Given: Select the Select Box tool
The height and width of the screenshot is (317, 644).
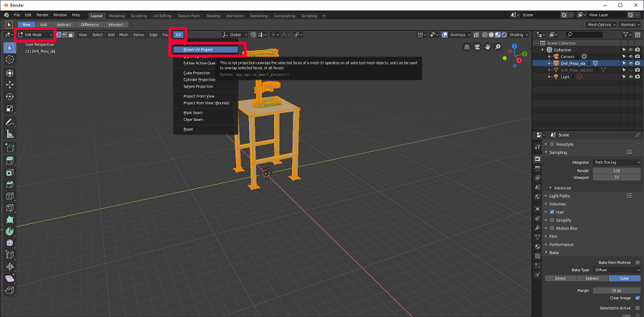Looking at the screenshot, I should [10, 48].
